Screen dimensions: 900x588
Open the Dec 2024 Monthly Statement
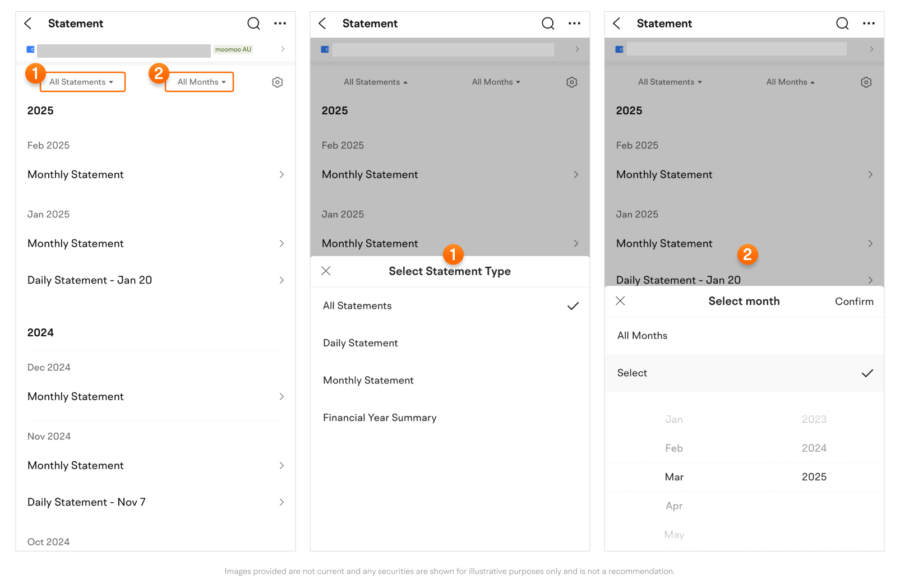tap(155, 397)
